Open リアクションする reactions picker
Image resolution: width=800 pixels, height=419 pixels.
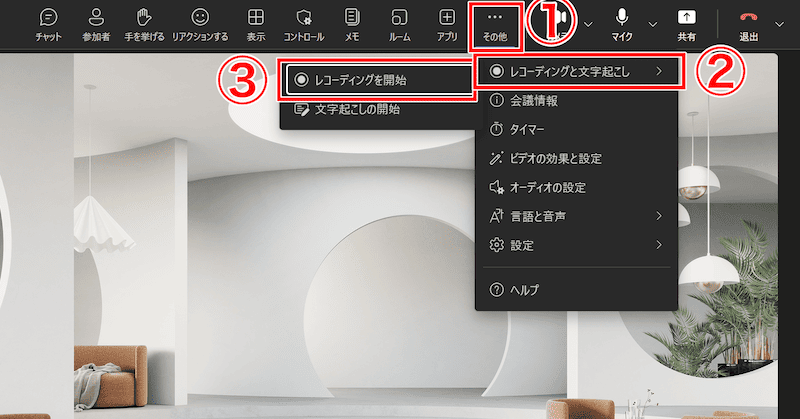(200, 24)
